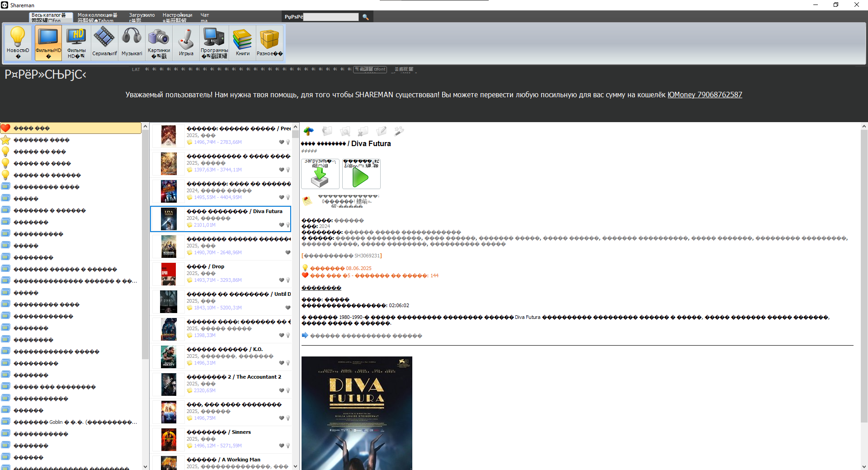Click details pane scrollbar up arrow

(864, 126)
